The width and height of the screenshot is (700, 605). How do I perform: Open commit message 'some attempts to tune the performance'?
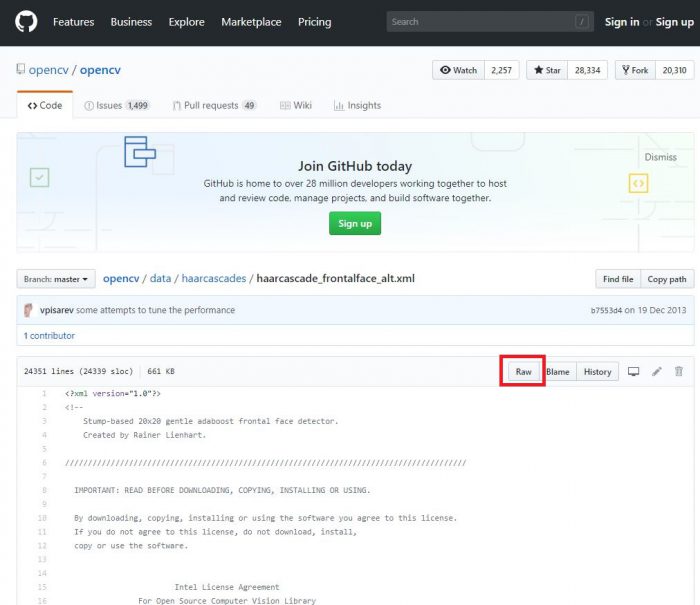point(155,310)
